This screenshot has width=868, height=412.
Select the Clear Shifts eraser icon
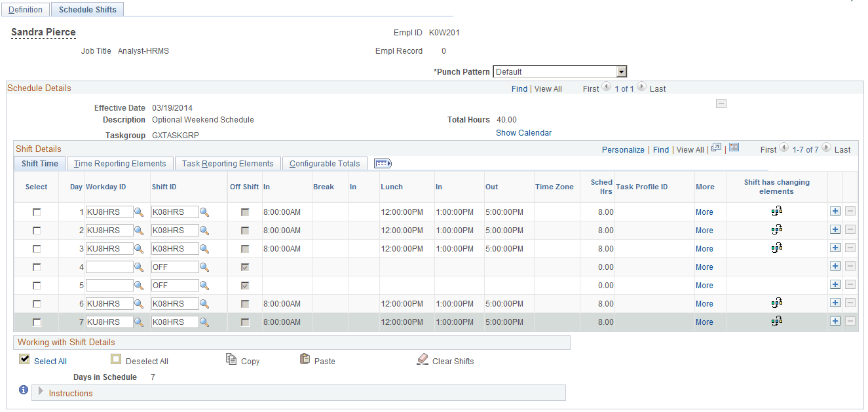423,359
